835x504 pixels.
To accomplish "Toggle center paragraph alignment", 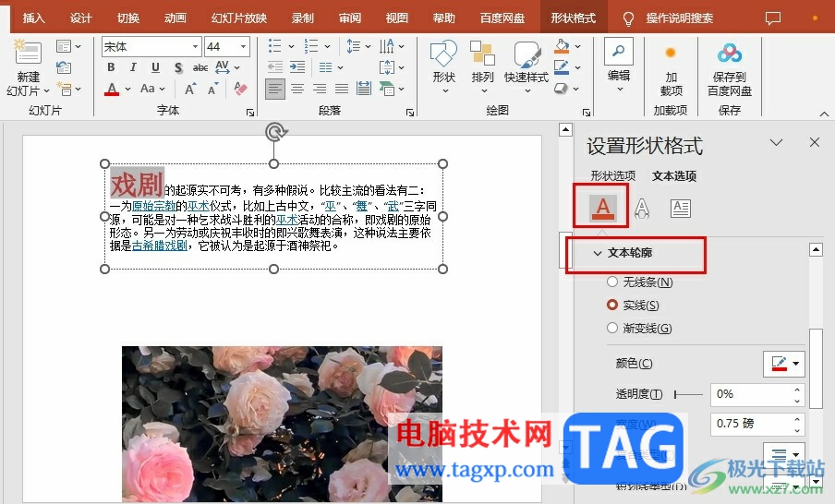I will tap(297, 89).
